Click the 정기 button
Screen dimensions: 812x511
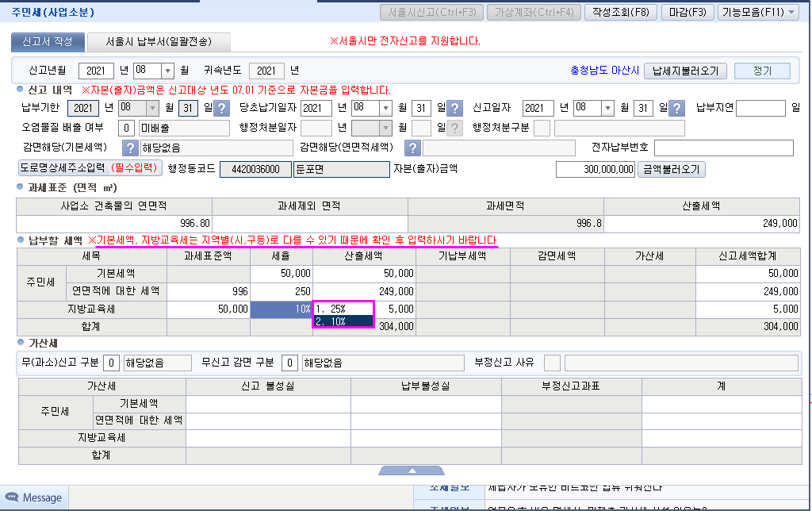click(762, 71)
